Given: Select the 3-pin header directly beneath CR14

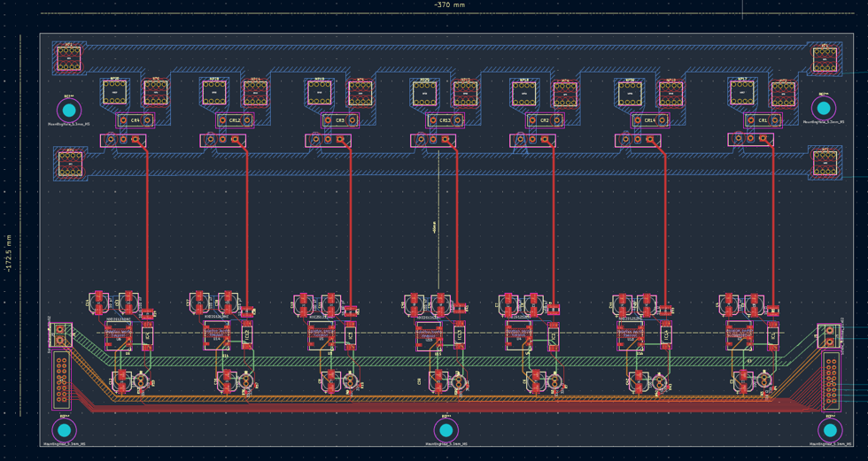Looking at the screenshot, I should tap(638, 140).
